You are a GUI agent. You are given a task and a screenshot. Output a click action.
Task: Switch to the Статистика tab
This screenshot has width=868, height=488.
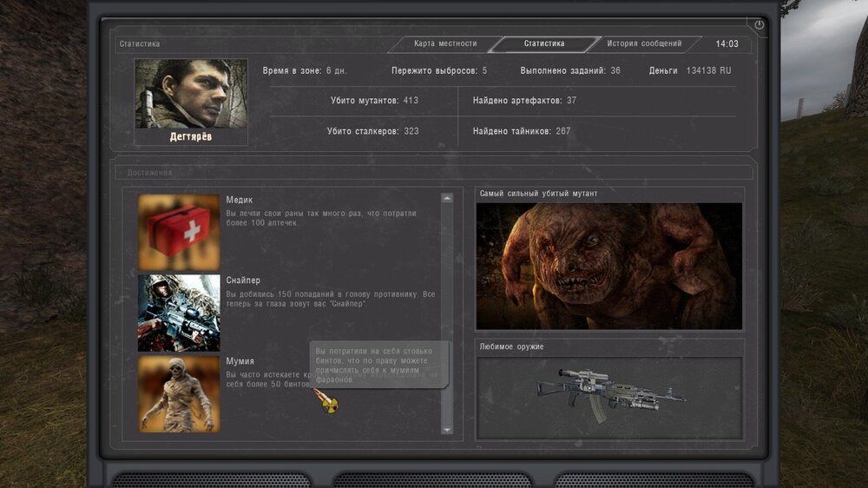(x=544, y=43)
